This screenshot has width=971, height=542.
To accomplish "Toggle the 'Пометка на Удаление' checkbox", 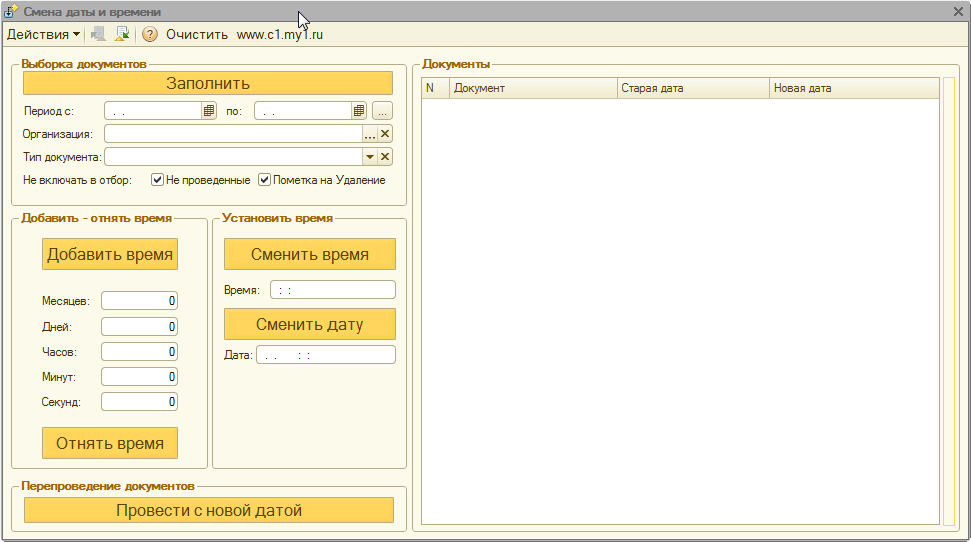I will click(x=265, y=180).
